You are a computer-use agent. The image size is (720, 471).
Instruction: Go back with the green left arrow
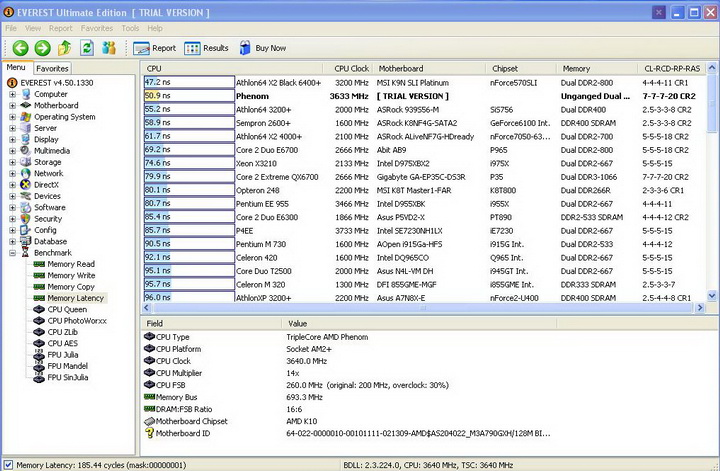[20, 48]
